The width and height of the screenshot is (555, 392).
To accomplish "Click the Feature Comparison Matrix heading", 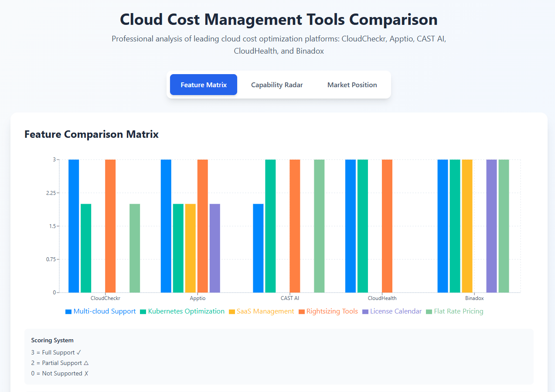I will click(x=92, y=134).
